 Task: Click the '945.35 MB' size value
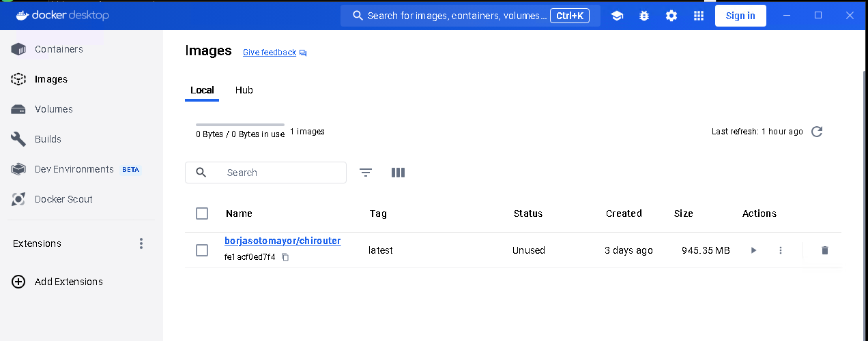[x=706, y=250]
